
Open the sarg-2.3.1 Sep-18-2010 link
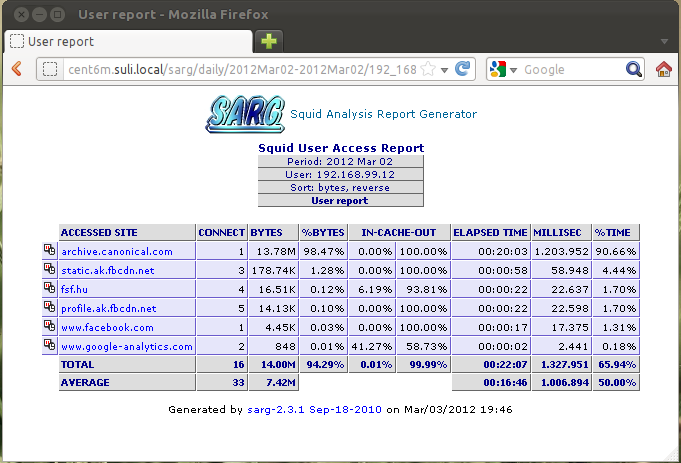point(314,410)
